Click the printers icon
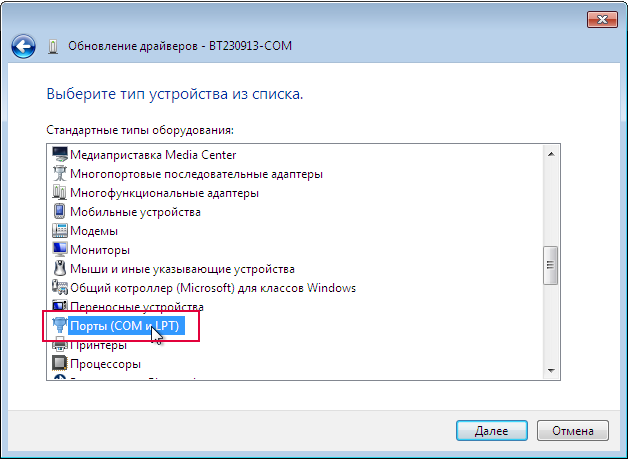Viewport: 629px width, 459px height. (60, 345)
